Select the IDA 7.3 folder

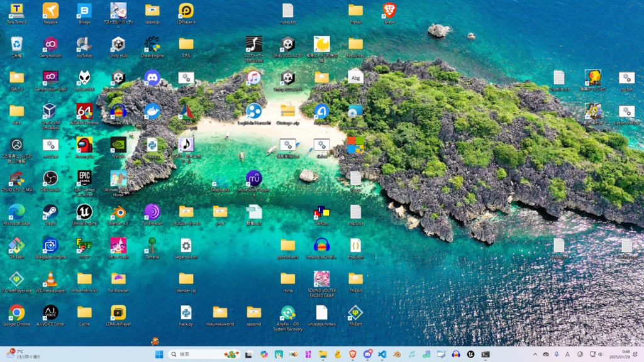[x=17, y=81]
